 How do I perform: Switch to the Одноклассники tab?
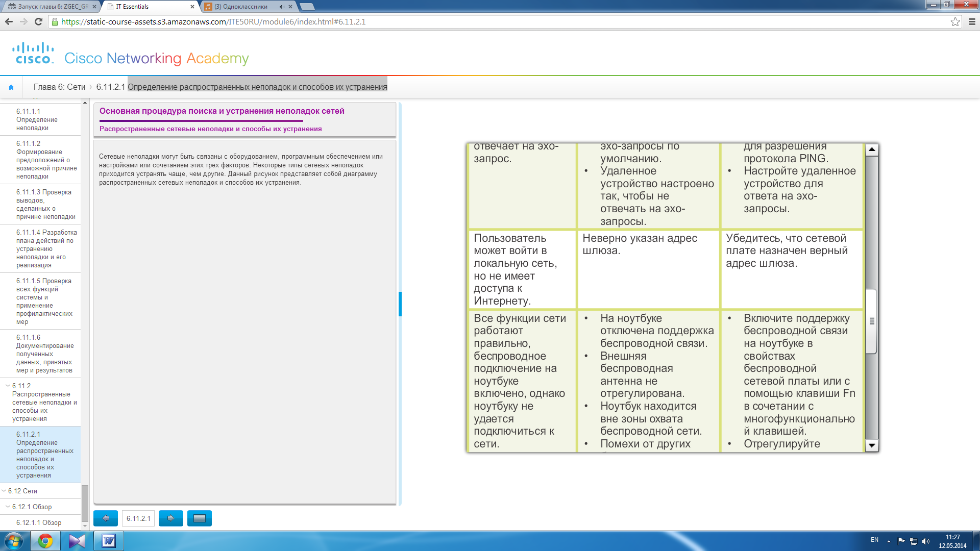pyautogui.click(x=248, y=7)
